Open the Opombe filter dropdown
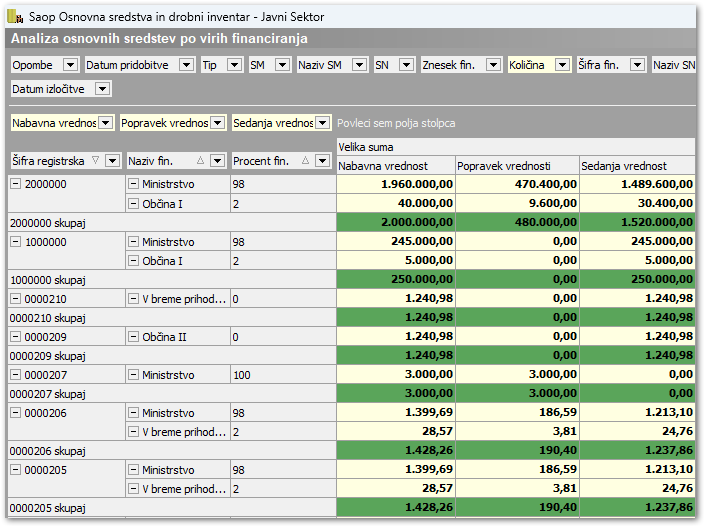The height and width of the screenshot is (527, 705). 70,65
